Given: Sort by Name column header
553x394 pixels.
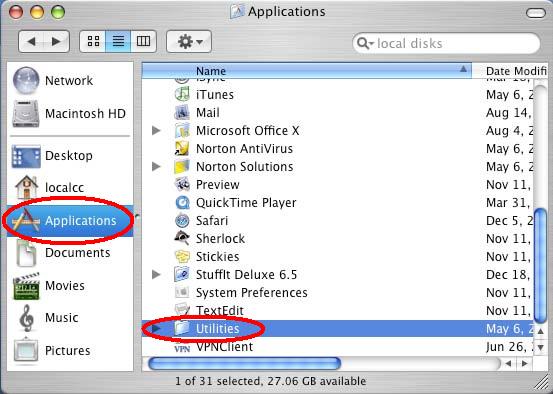Looking at the screenshot, I should tap(306, 71).
